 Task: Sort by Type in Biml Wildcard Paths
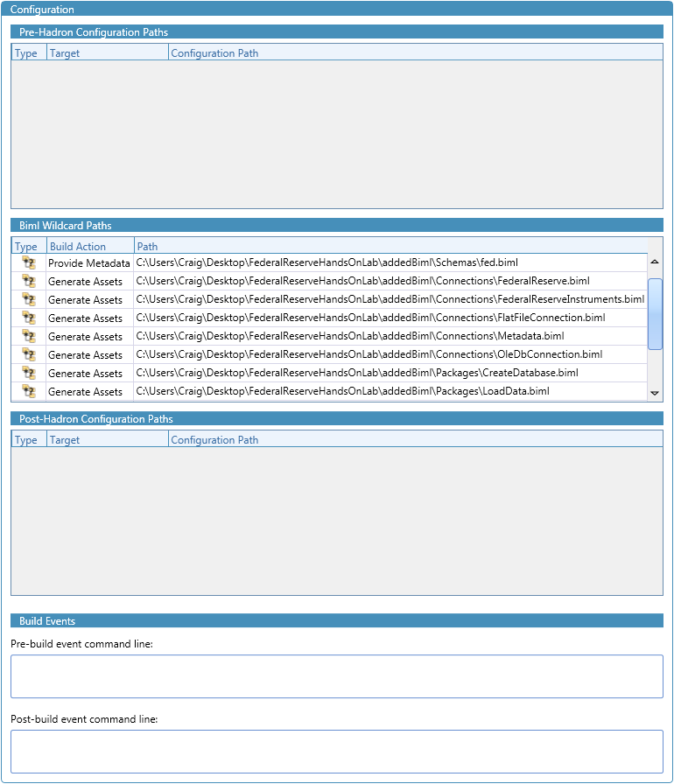pyautogui.click(x=29, y=246)
